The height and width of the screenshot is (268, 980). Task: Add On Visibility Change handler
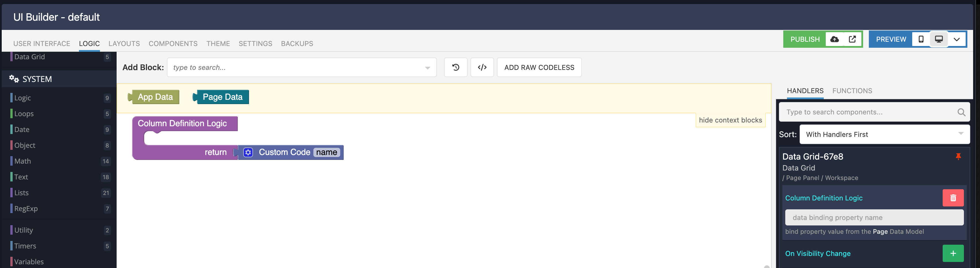[953, 254]
